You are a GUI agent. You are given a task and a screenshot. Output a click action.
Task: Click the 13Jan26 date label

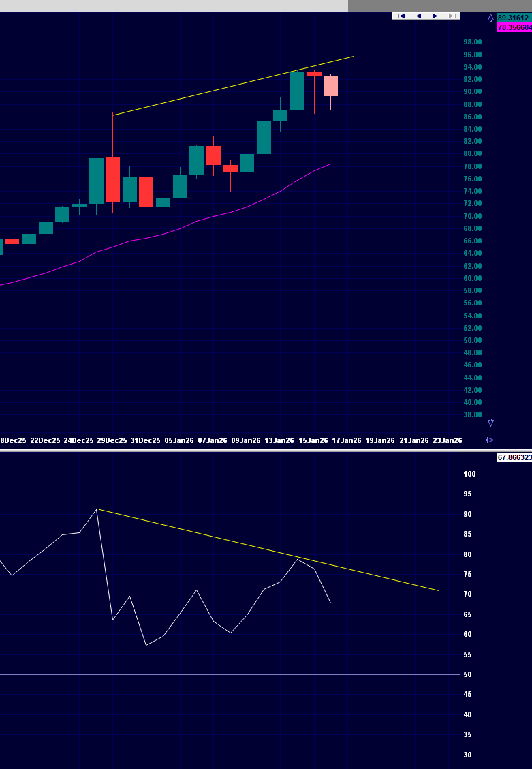(280, 440)
